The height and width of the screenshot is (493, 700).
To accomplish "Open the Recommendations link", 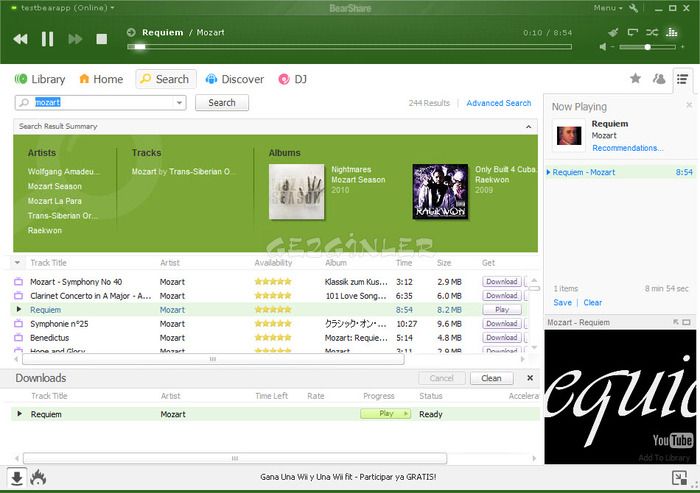I will point(628,148).
